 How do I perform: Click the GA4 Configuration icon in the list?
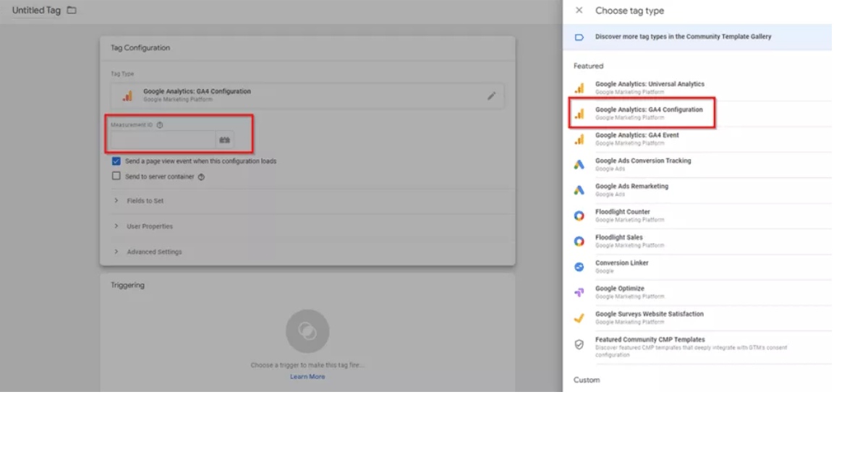579,114
